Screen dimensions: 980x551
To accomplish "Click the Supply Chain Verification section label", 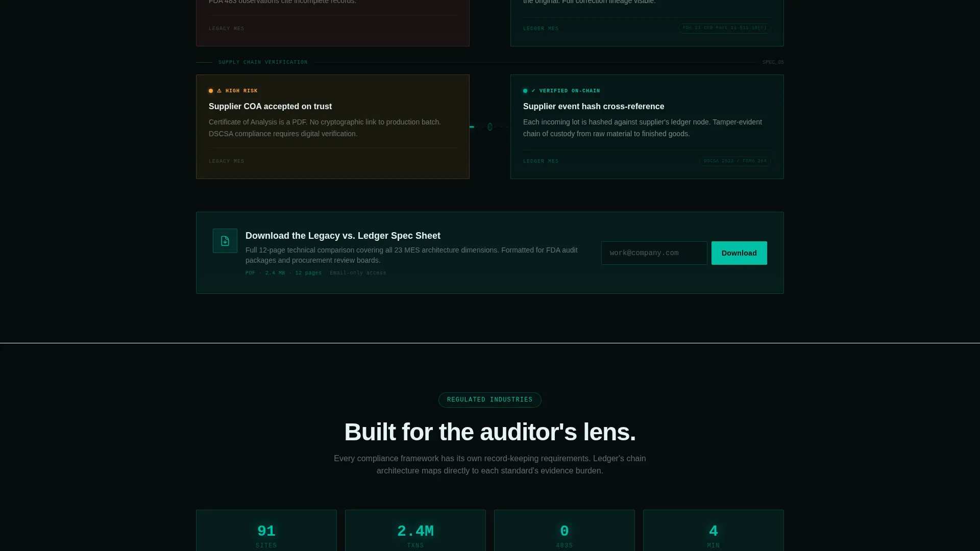I will click(263, 62).
